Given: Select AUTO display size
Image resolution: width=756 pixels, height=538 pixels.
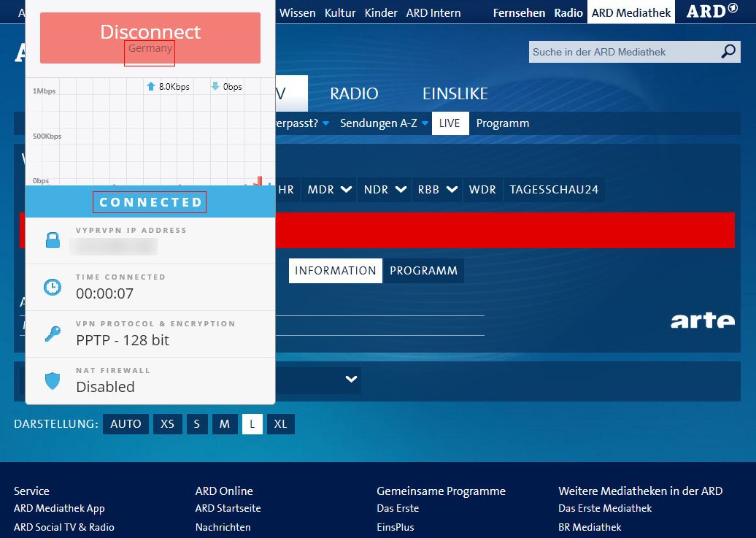Looking at the screenshot, I should coord(126,424).
